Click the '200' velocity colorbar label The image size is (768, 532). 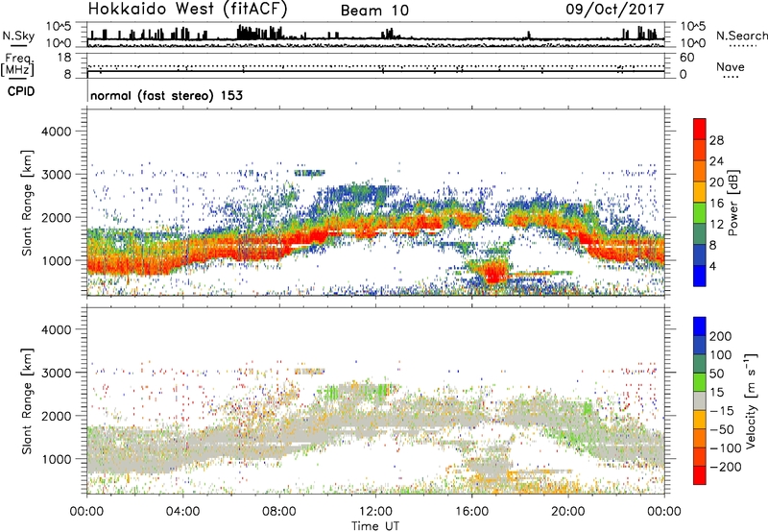721,336
